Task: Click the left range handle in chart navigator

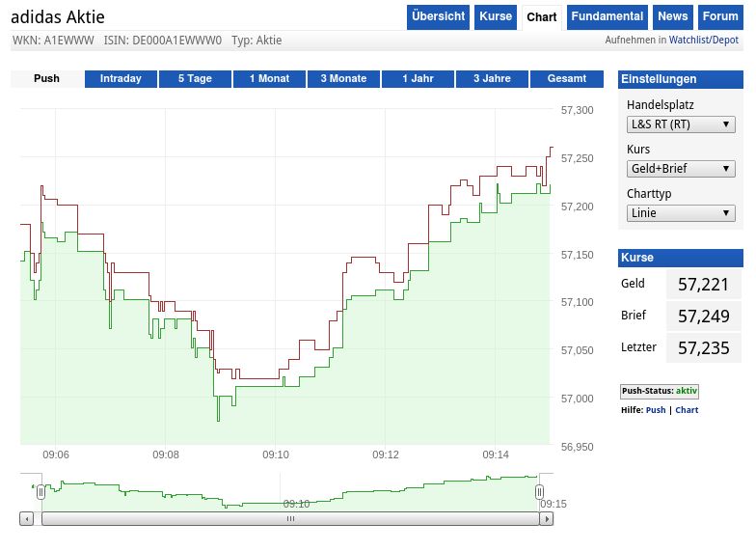Action: (40, 492)
